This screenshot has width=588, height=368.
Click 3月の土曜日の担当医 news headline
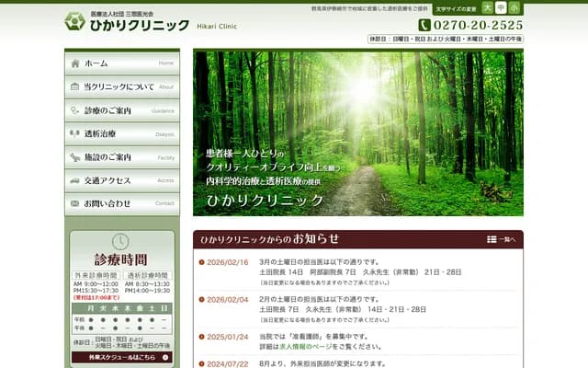(319, 262)
